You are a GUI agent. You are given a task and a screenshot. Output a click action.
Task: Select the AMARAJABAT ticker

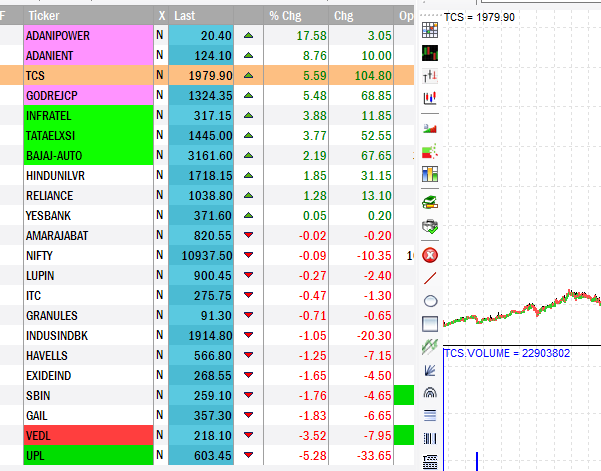89,235
